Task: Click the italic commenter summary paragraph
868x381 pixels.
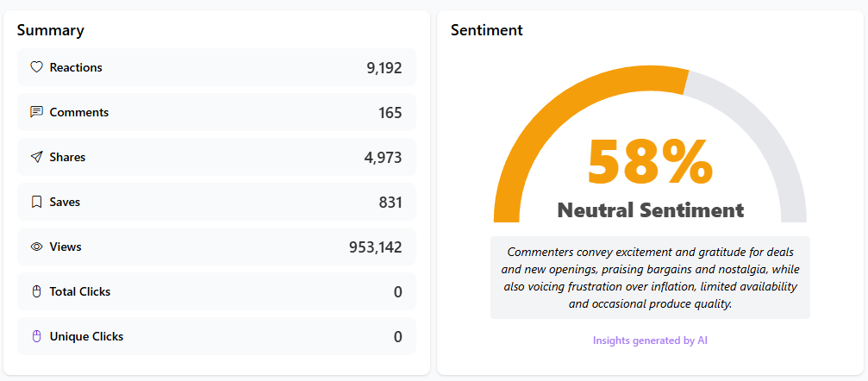Action: tap(650, 278)
